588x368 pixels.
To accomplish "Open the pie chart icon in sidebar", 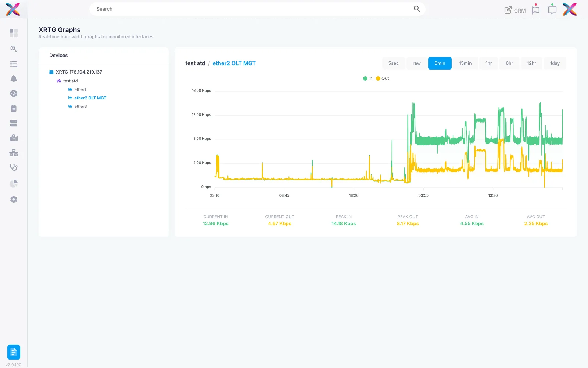I will (x=14, y=183).
